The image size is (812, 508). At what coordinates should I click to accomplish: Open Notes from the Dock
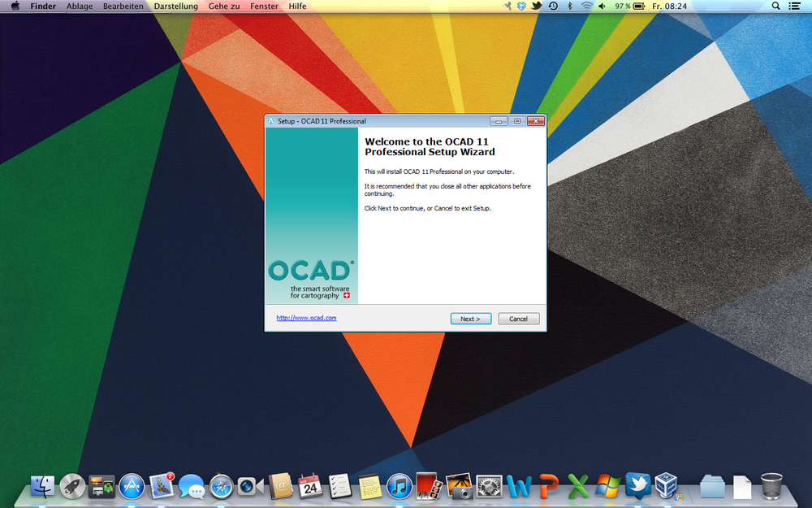click(369, 486)
